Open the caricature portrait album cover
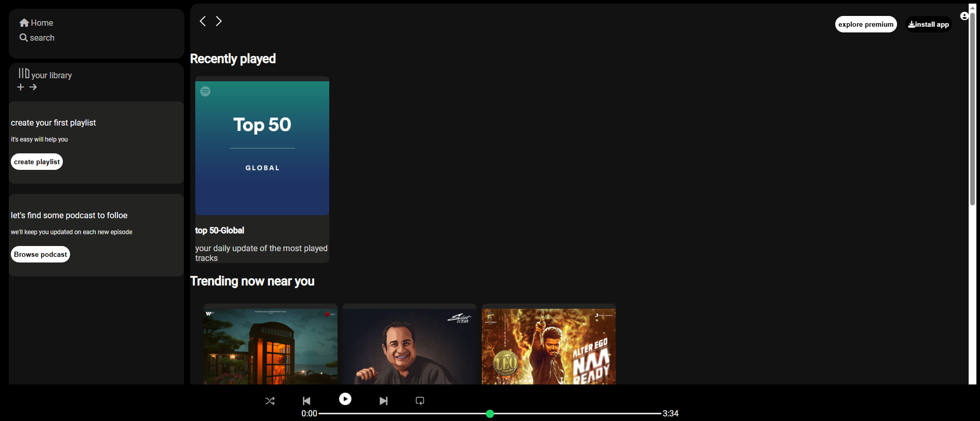Image resolution: width=980 pixels, height=421 pixels. click(x=410, y=346)
